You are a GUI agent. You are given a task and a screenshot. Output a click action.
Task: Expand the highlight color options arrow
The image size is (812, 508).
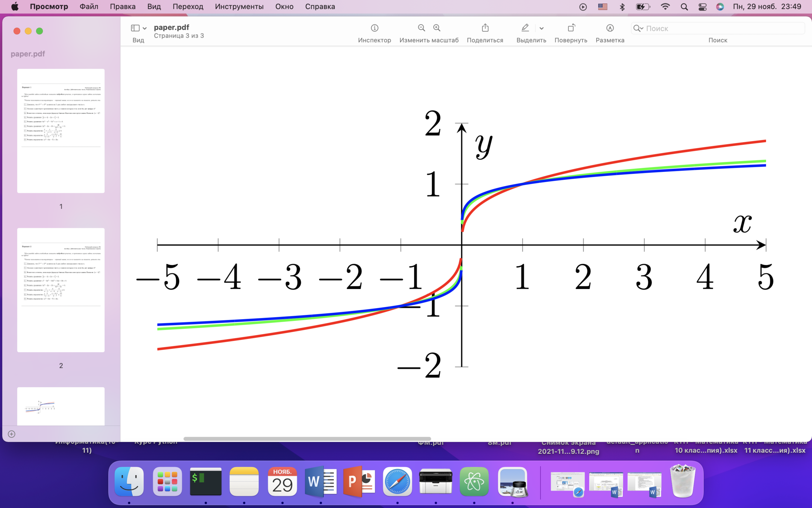coord(541,28)
